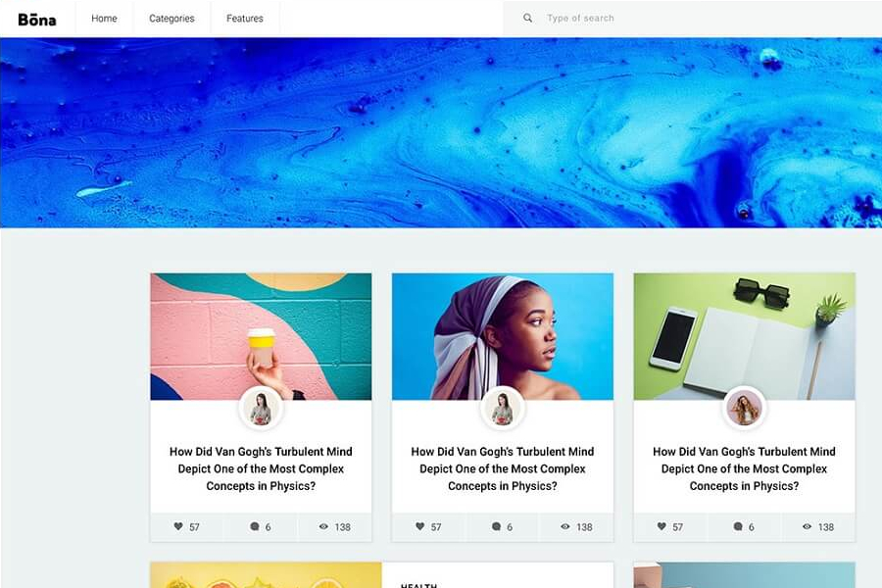The height and width of the screenshot is (588, 882).
Task: Click the coffee cup wall thumbnail
Action: tap(261, 336)
